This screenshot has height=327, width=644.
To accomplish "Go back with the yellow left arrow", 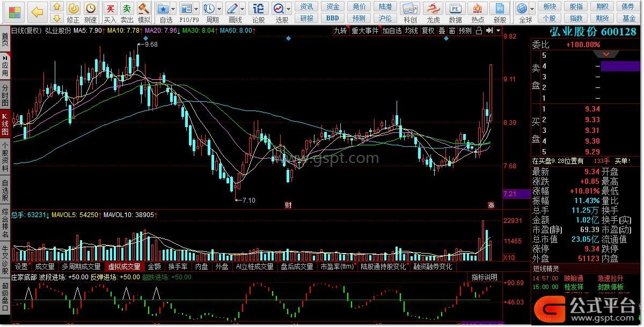I will tap(37, 12).
